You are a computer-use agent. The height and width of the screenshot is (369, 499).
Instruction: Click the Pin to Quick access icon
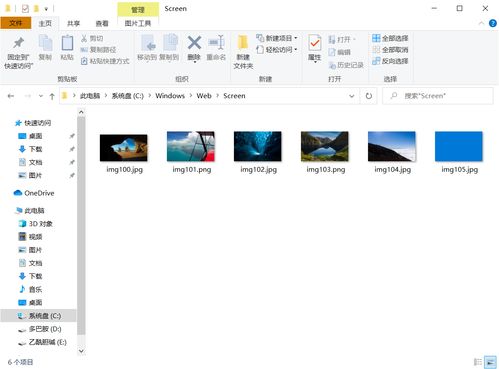pos(19,43)
